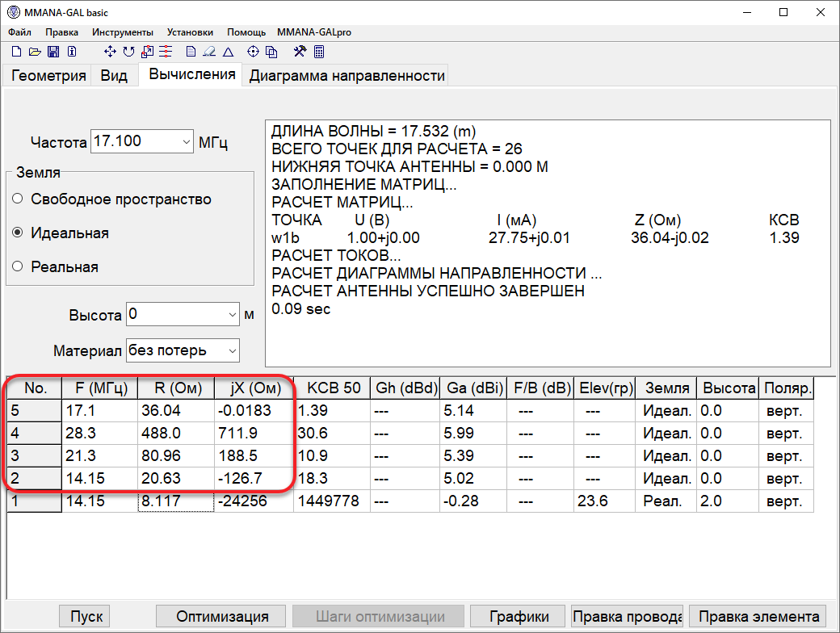This screenshot has width=840, height=633.
Task: Open the Высота height dropdown
Action: point(233,315)
